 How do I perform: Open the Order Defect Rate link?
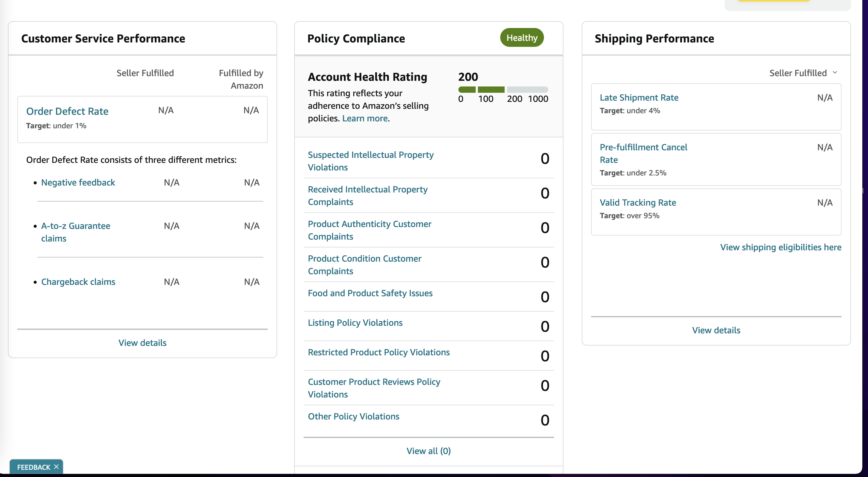click(x=67, y=111)
